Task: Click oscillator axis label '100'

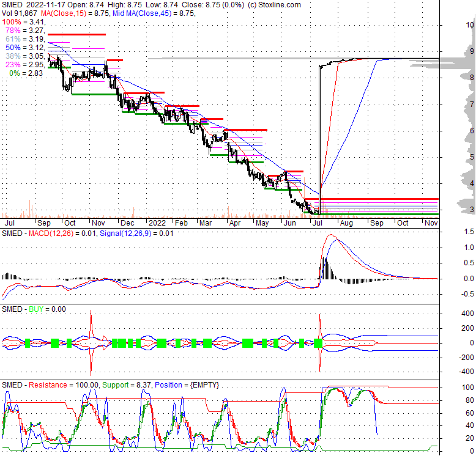Action: pyautogui.click(x=468, y=388)
